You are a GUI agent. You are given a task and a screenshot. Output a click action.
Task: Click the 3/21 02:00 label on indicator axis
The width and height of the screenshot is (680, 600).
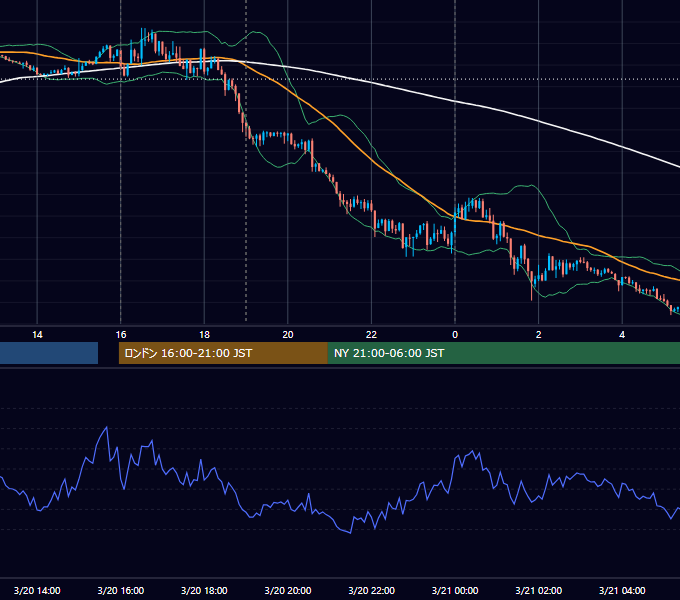(539, 590)
